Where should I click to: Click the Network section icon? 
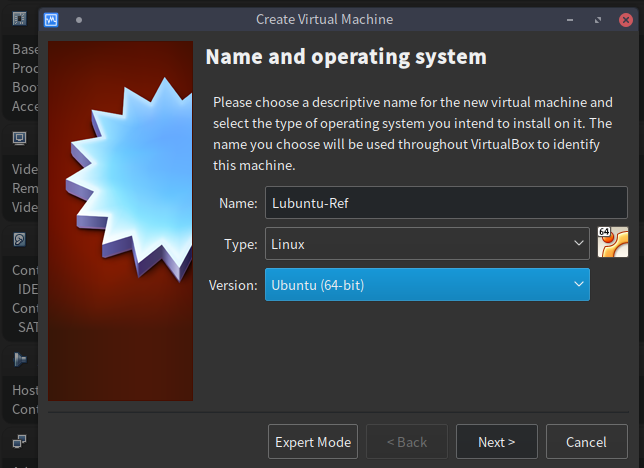19,440
